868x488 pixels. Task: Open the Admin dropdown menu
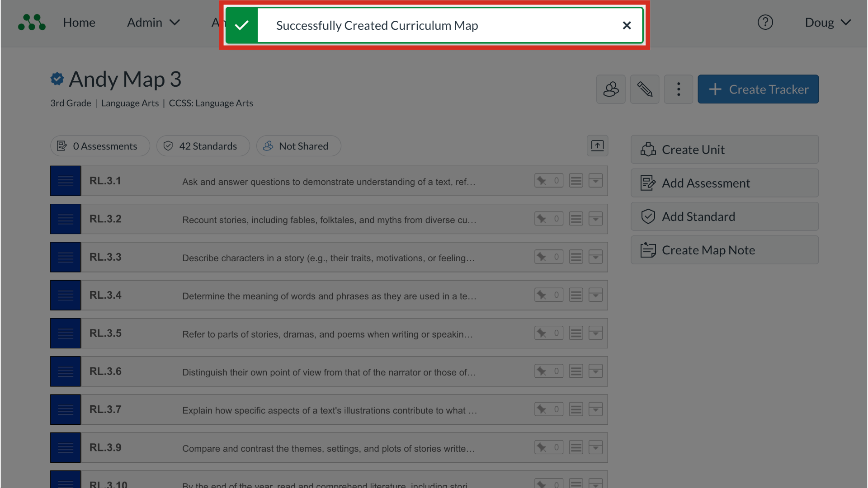pyautogui.click(x=153, y=23)
